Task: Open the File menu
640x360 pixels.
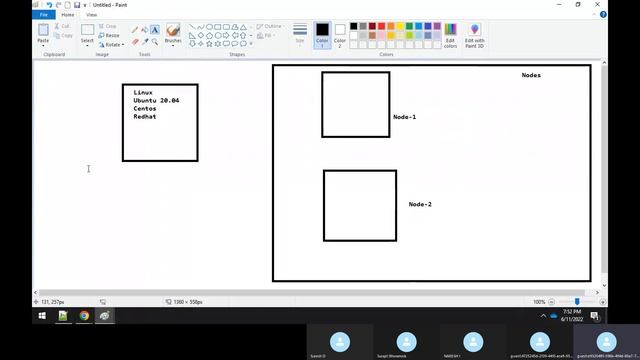Action: [44, 15]
